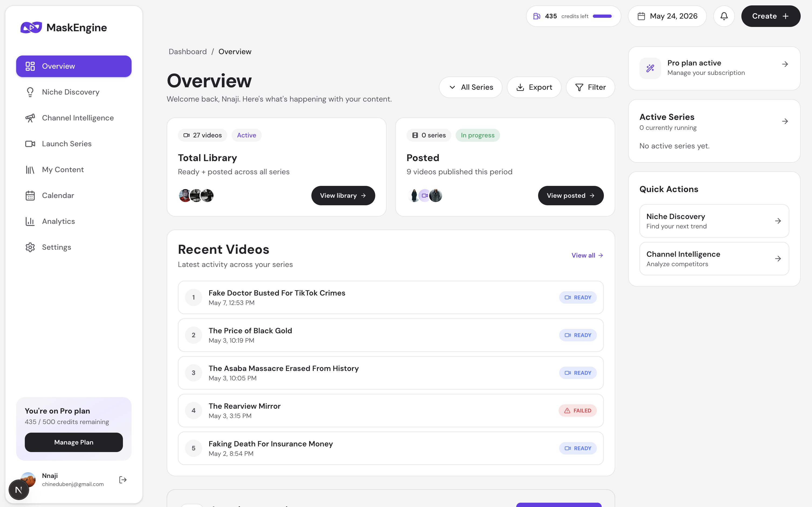Open the View all recent videos link

coord(587,255)
